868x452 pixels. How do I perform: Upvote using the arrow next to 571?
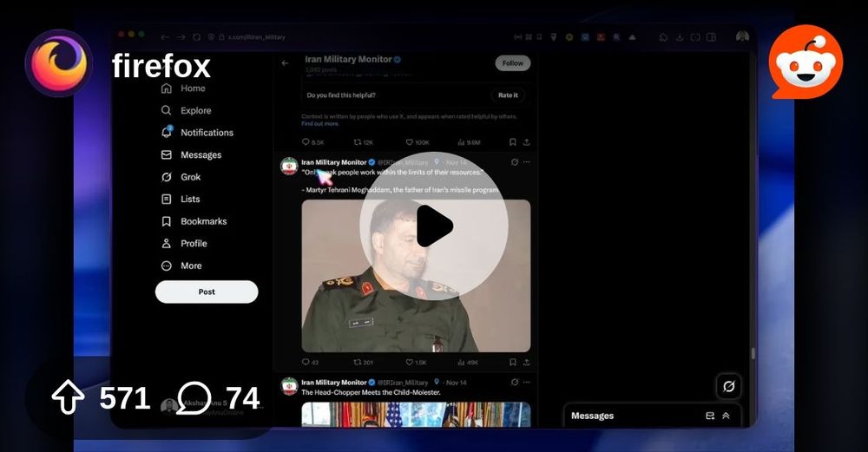(x=68, y=397)
